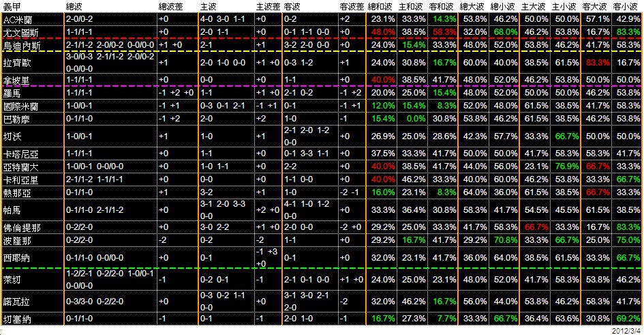The image size is (644, 335).
Task: Click the 總小波 column header
Action: click(503, 7)
